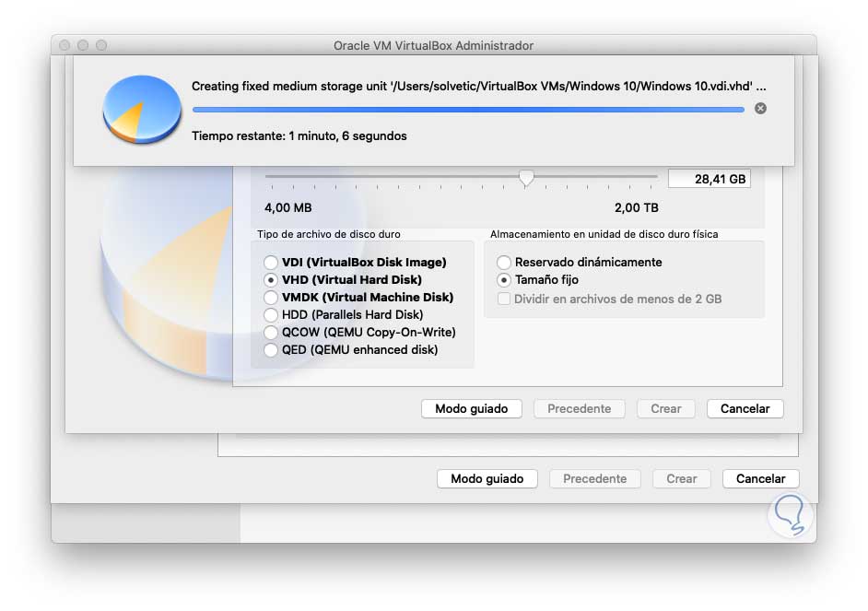Screen dimensions: 868x611
Task: Cancel the disk creation progress
Action: 760,109
